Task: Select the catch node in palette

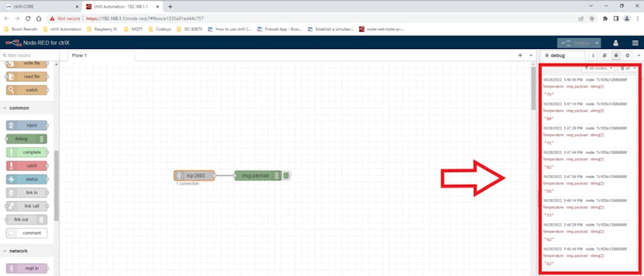Action: coord(26,166)
